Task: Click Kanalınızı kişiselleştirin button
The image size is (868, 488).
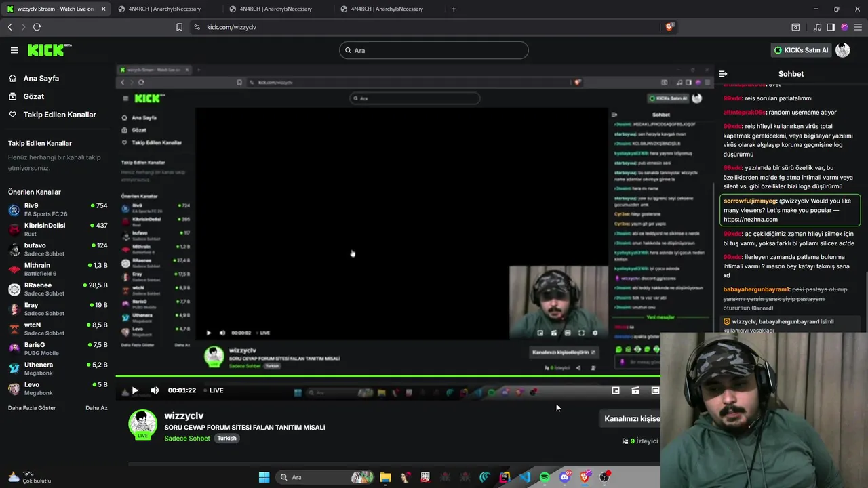Action: (x=631, y=418)
